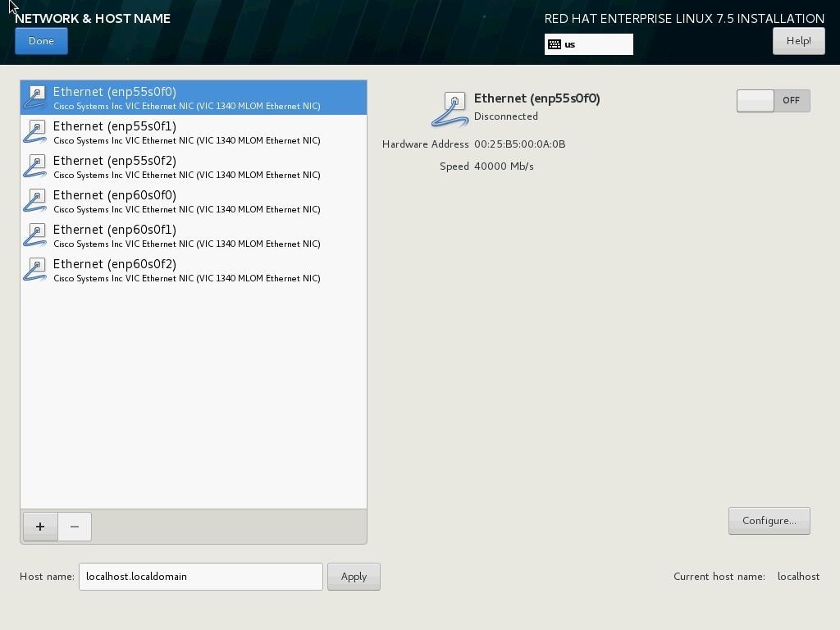Screen dimensions: 840x630
Task: Click the NETWORK & HOST NAME title
Action: pos(93,18)
